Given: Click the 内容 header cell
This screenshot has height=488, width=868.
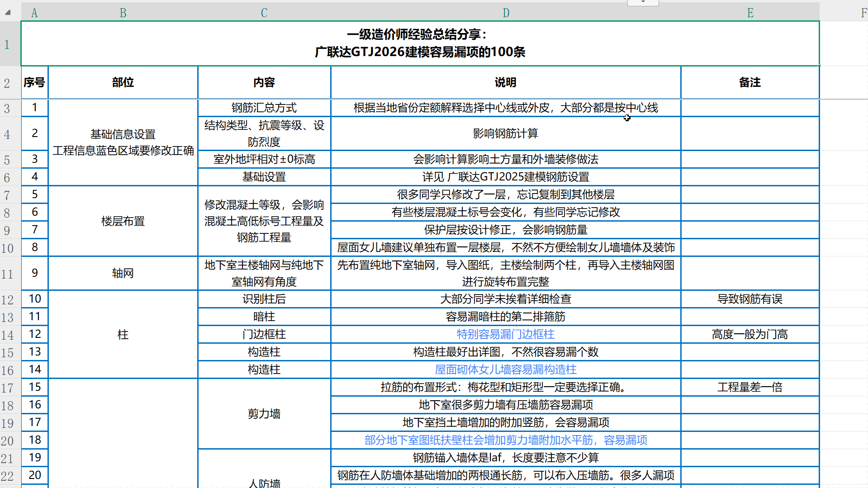Looking at the screenshot, I should click(x=264, y=82).
